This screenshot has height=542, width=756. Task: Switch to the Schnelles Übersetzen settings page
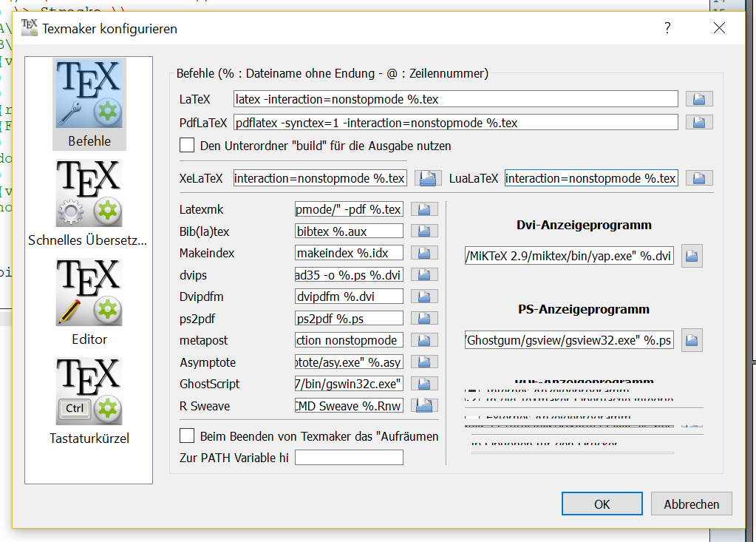(89, 192)
